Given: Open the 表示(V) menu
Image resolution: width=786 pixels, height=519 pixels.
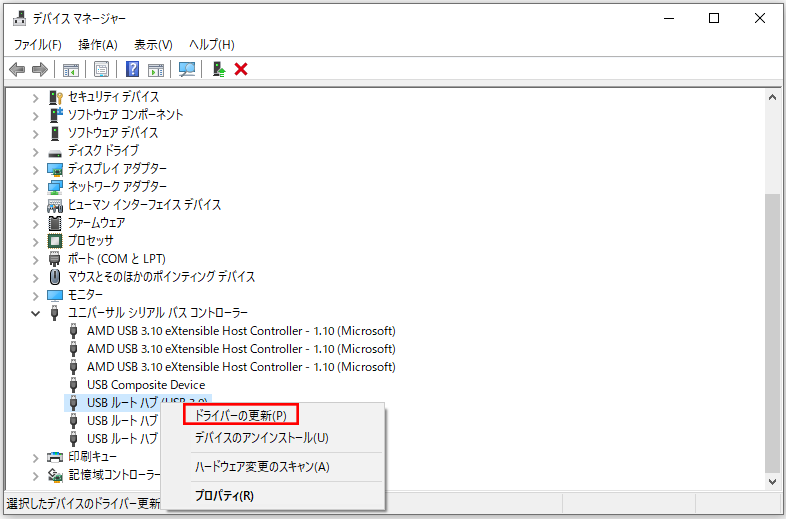Looking at the screenshot, I should [x=153, y=45].
